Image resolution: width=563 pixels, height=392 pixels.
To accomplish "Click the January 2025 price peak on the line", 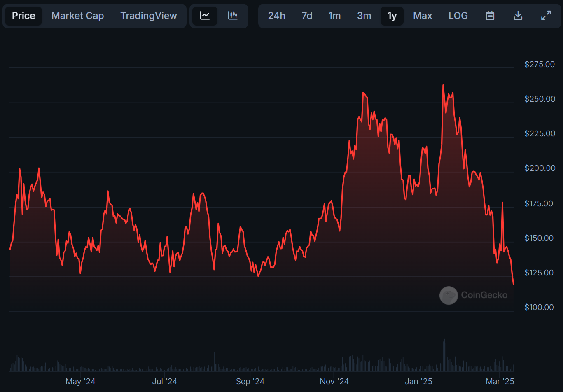I will pyautogui.click(x=443, y=85).
